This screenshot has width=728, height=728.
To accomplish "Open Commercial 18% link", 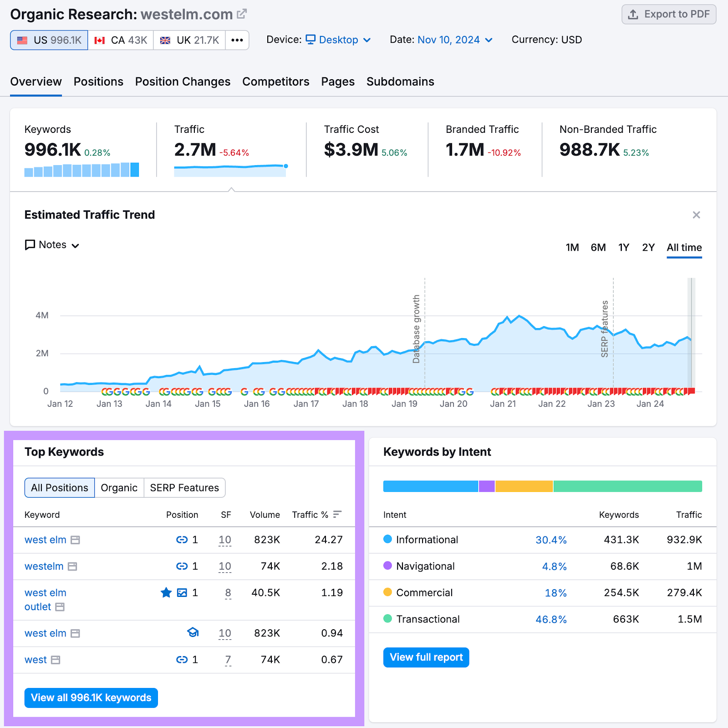I will click(x=556, y=593).
